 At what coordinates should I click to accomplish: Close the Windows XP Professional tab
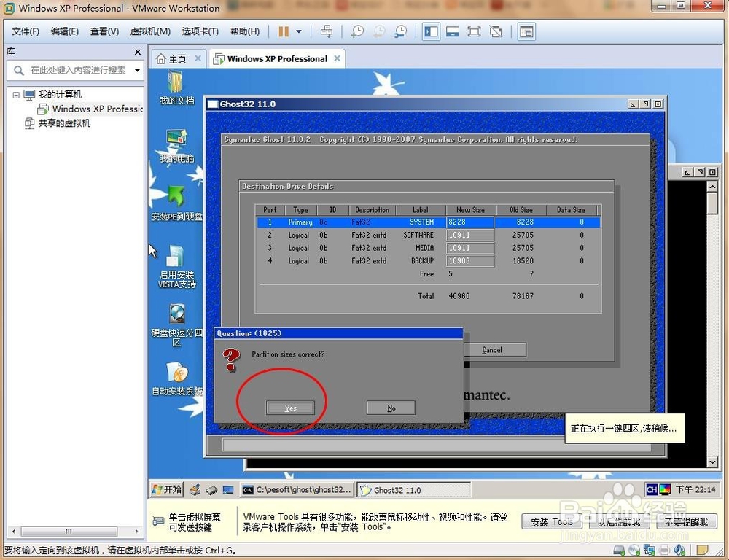[x=337, y=58]
